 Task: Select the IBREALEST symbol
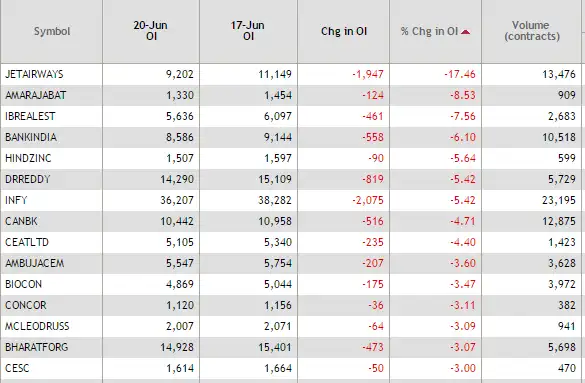point(30,116)
